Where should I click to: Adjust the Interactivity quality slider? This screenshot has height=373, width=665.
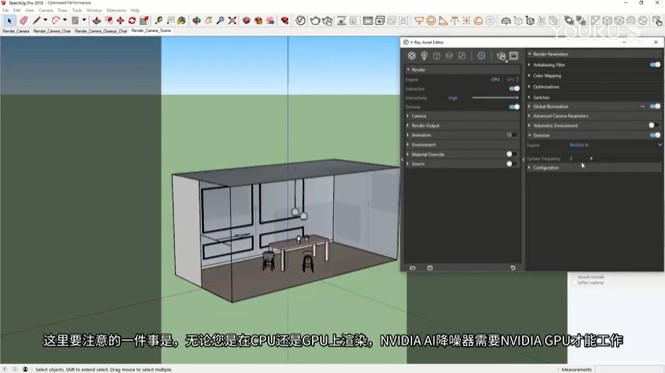tap(495, 98)
